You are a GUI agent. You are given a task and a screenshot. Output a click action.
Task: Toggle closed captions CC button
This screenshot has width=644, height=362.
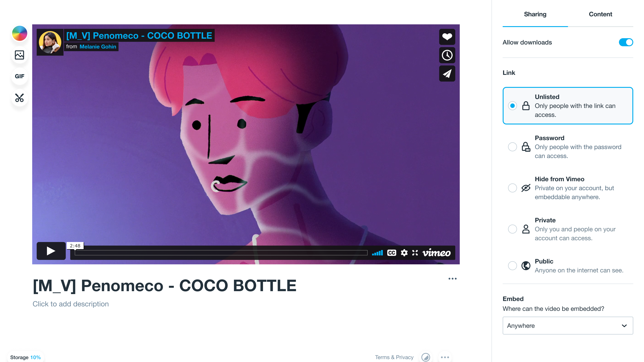click(392, 253)
